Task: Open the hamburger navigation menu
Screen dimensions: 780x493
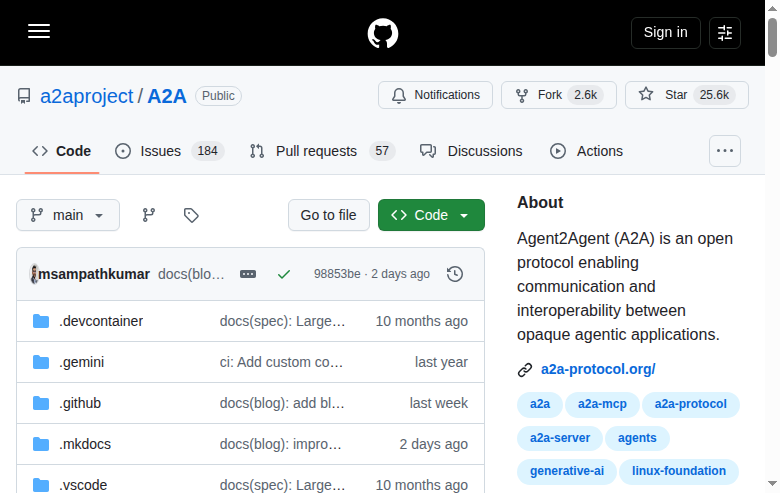Action: (x=39, y=31)
